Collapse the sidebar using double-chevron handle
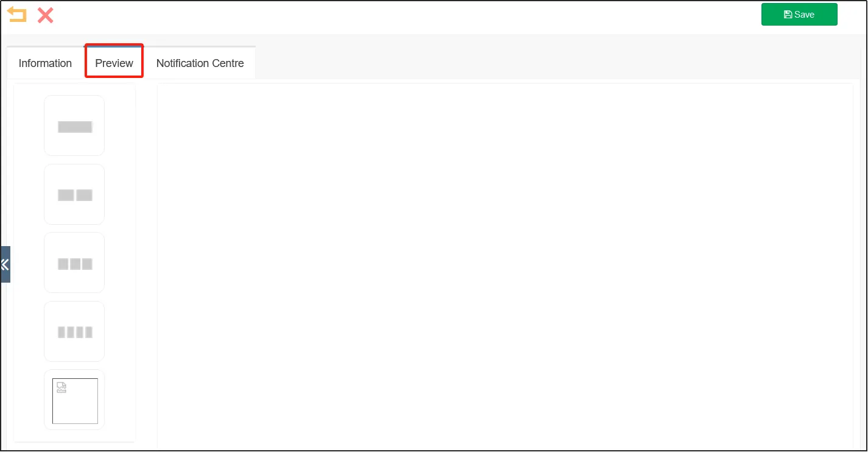 pyautogui.click(x=5, y=264)
